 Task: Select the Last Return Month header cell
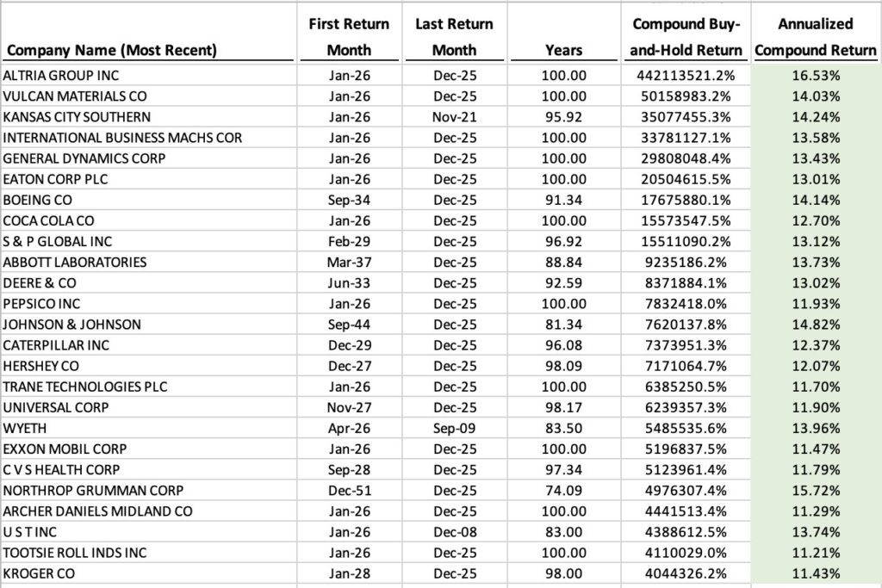point(454,37)
